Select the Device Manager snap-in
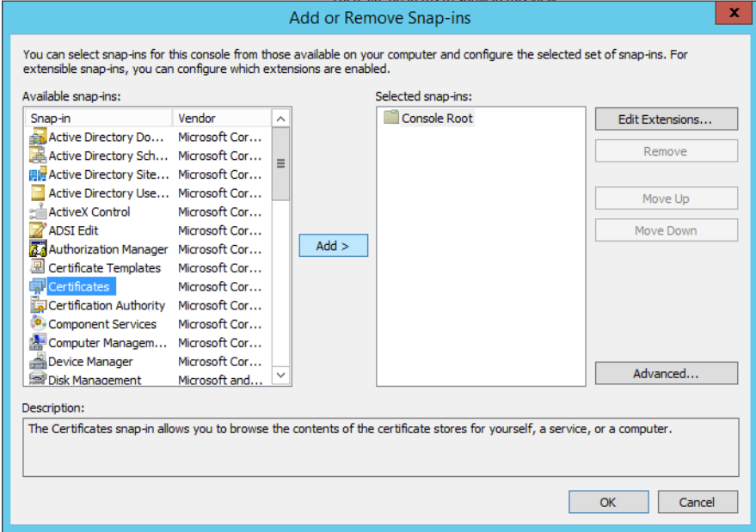 coord(90,361)
